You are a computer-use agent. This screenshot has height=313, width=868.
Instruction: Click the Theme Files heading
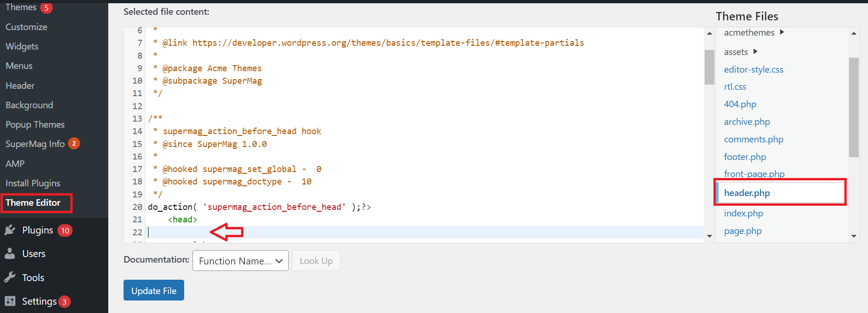pyautogui.click(x=747, y=16)
